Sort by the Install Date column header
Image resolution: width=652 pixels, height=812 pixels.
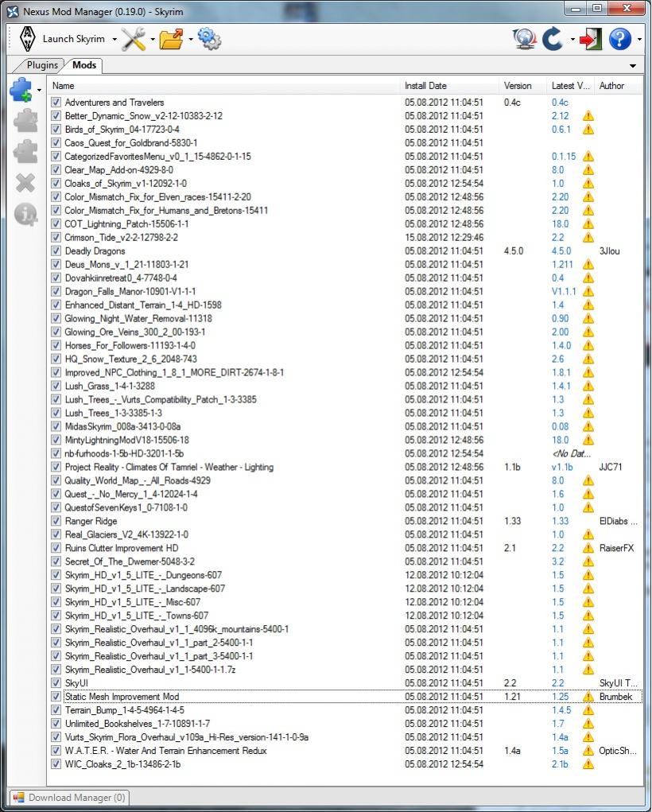coord(449,86)
